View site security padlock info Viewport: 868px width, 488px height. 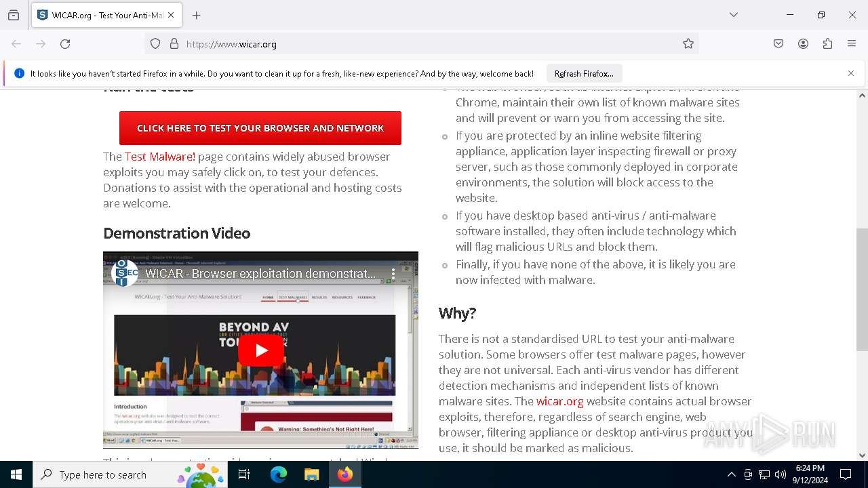(174, 44)
